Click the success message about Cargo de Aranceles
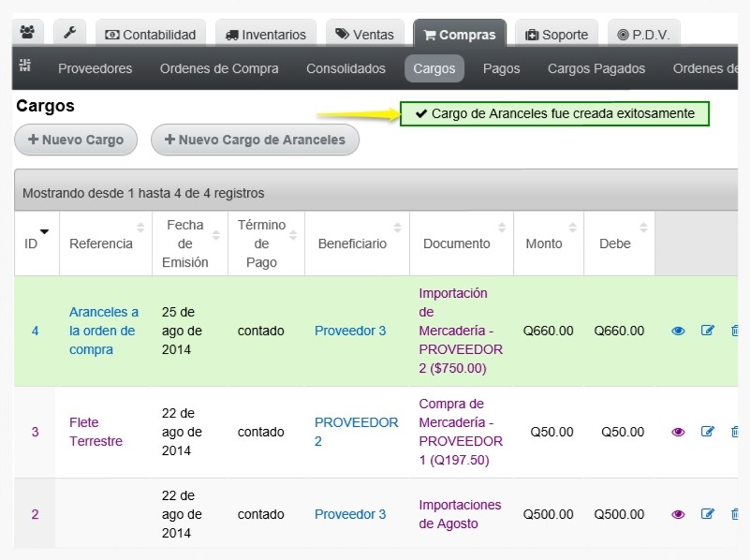The height and width of the screenshot is (560, 750). 554,114
